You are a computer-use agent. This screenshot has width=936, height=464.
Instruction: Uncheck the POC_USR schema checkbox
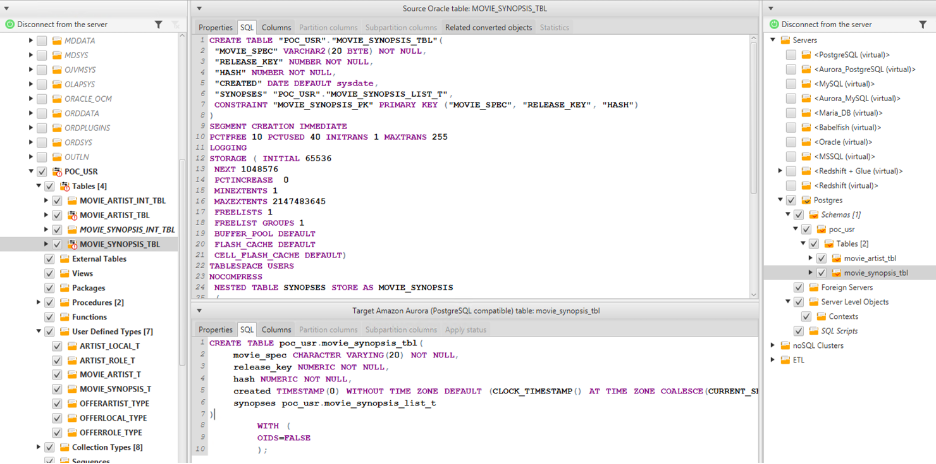tap(42, 171)
